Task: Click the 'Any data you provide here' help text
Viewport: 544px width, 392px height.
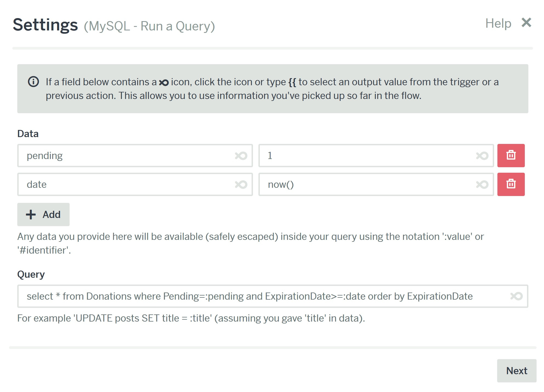Action: (x=250, y=243)
